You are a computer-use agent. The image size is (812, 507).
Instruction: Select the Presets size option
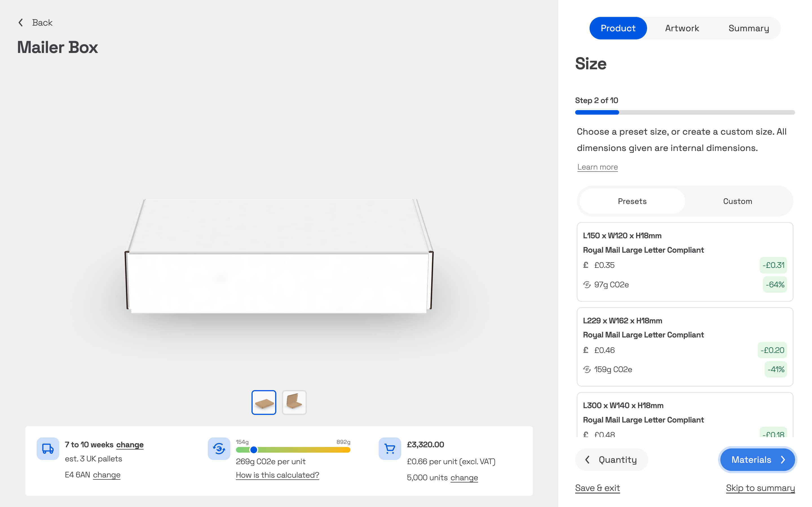point(632,201)
